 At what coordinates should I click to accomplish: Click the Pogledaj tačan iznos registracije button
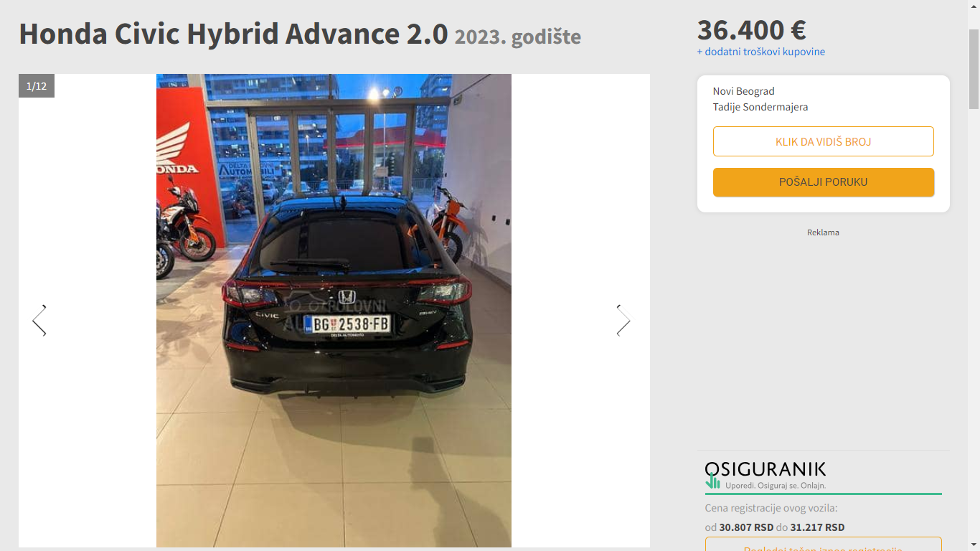click(x=824, y=545)
